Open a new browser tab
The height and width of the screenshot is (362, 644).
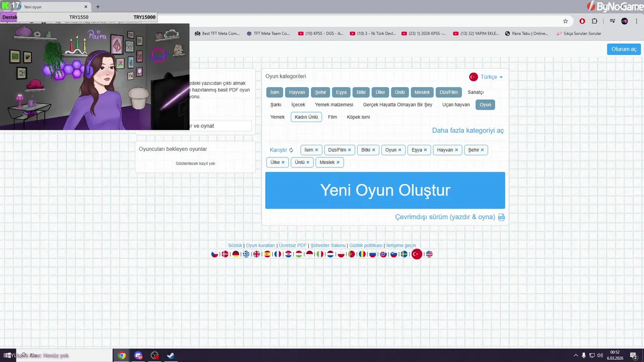point(98,7)
